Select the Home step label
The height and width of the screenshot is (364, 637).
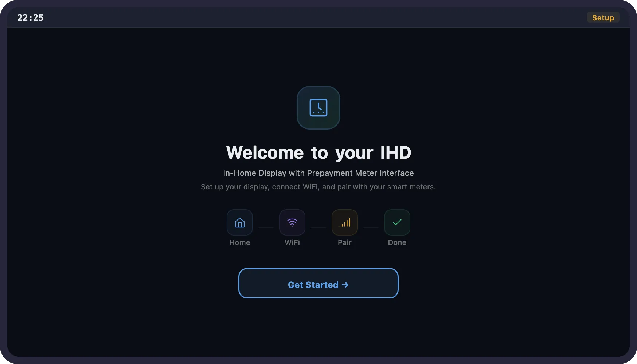point(239,242)
